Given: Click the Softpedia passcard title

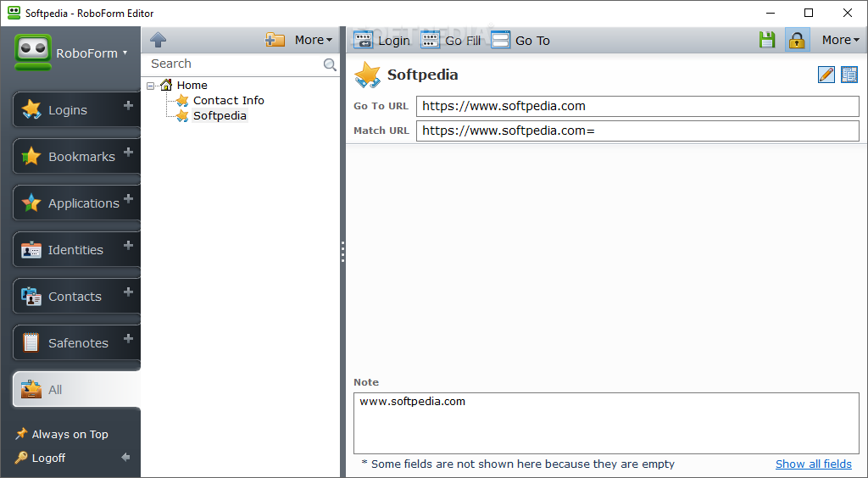Looking at the screenshot, I should coord(422,75).
